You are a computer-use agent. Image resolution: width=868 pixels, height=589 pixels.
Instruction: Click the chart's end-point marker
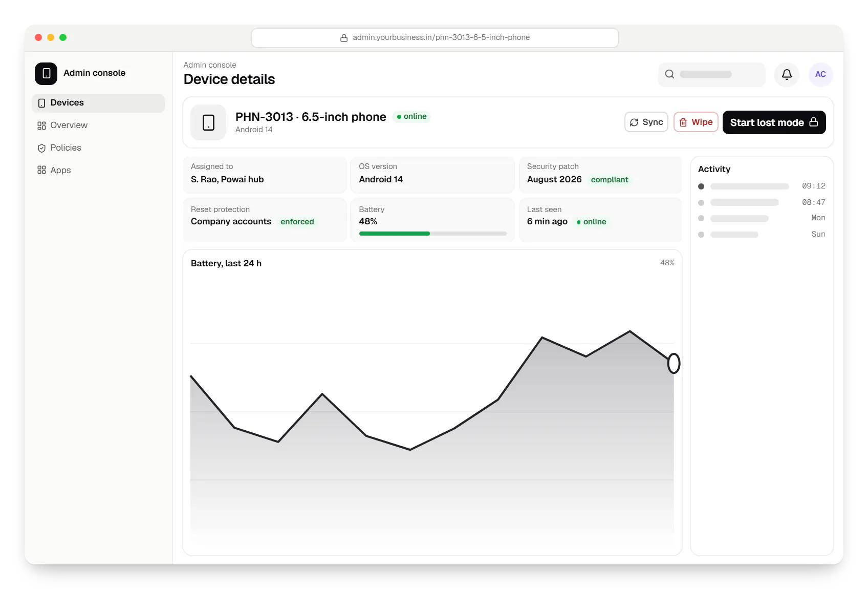click(674, 364)
